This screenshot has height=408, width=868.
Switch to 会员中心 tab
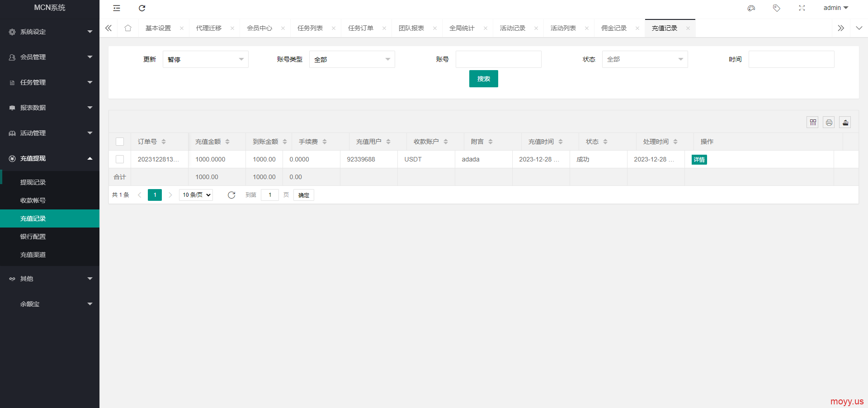point(259,28)
